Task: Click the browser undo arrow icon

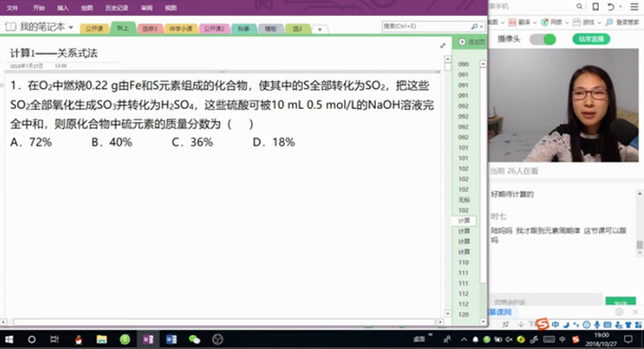Action: [611, 7]
